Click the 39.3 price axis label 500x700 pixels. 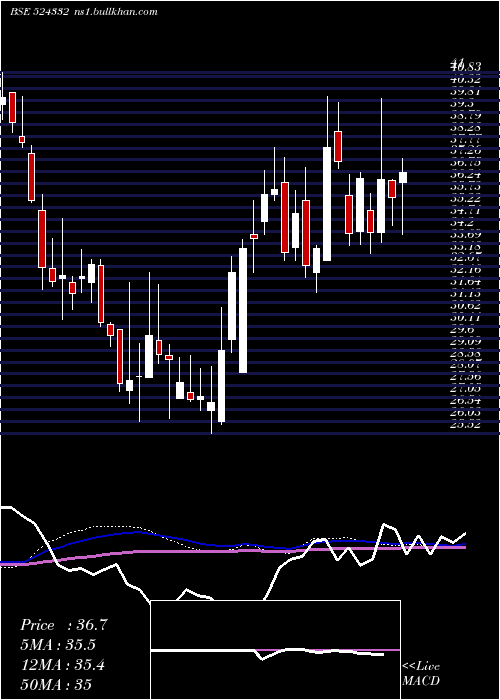coord(462,104)
